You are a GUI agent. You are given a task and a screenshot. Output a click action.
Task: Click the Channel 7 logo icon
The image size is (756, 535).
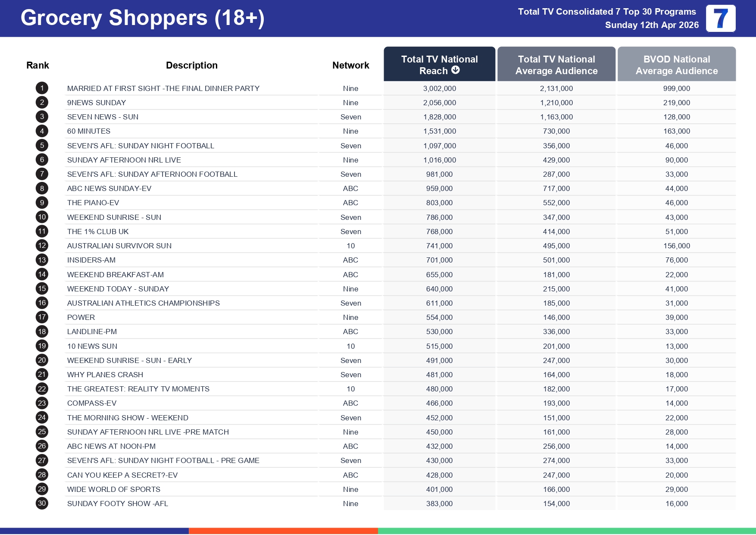tap(720, 19)
